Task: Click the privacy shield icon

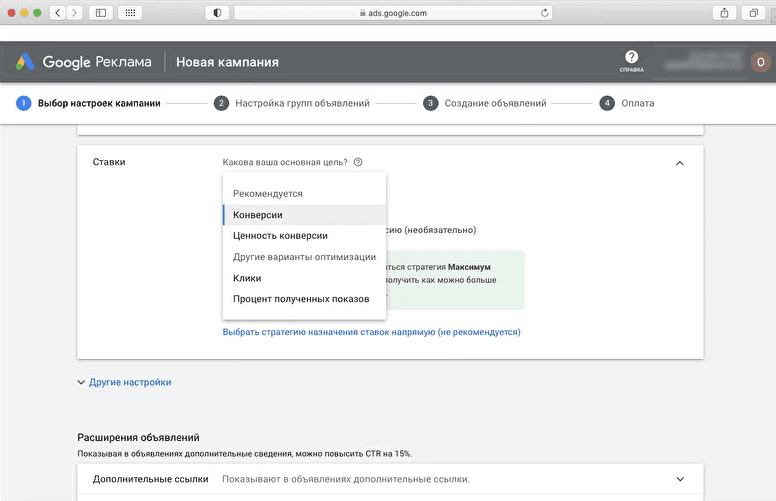Action: click(217, 13)
